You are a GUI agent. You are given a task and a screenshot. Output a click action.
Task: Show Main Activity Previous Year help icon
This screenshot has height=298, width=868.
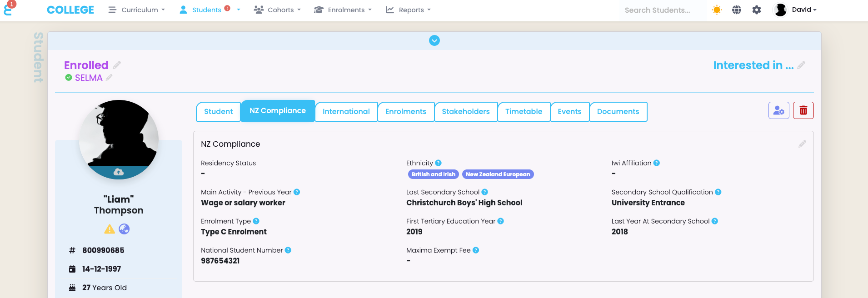tap(297, 192)
